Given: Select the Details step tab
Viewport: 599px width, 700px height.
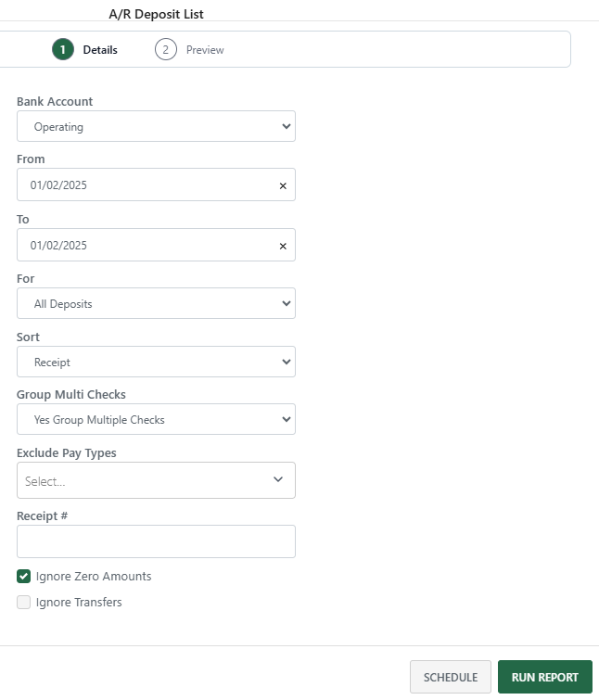Looking at the screenshot, I should tap(99, 50).
